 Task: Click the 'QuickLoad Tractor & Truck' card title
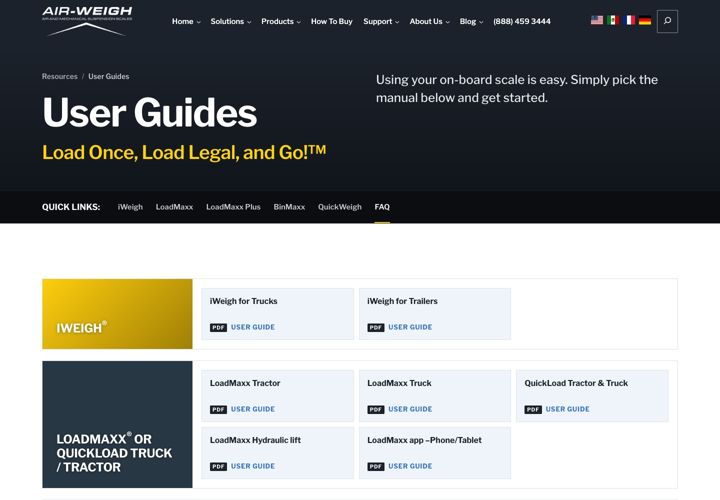576,383
